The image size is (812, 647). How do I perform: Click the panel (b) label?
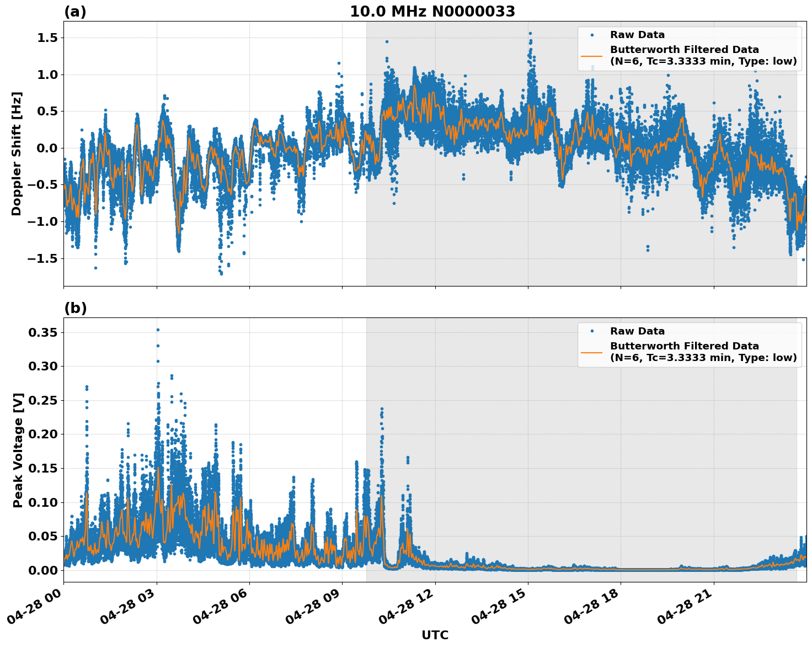76,307
